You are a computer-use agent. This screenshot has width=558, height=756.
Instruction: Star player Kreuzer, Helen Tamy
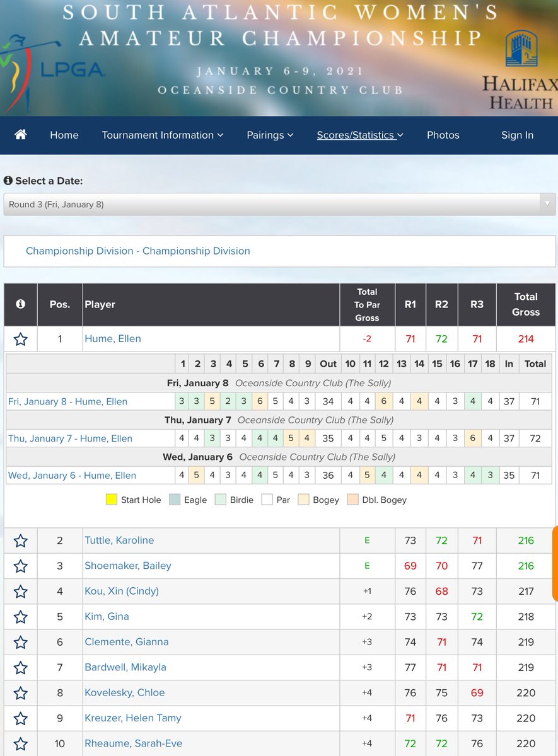tap(20, 718)
